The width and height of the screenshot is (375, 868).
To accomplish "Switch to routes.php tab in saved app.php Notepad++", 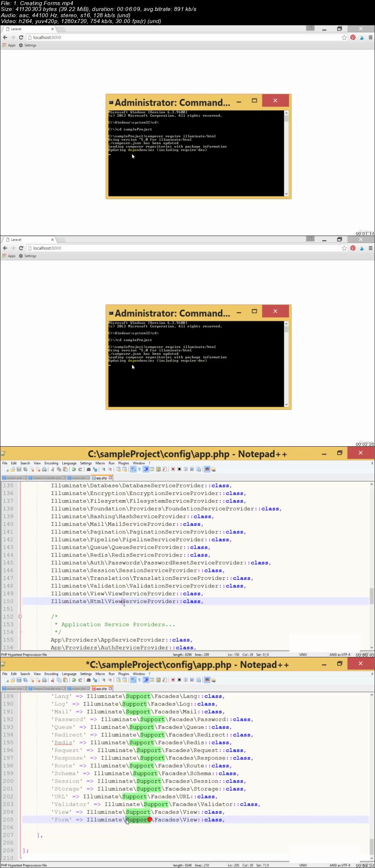I will tap(78, 478).
